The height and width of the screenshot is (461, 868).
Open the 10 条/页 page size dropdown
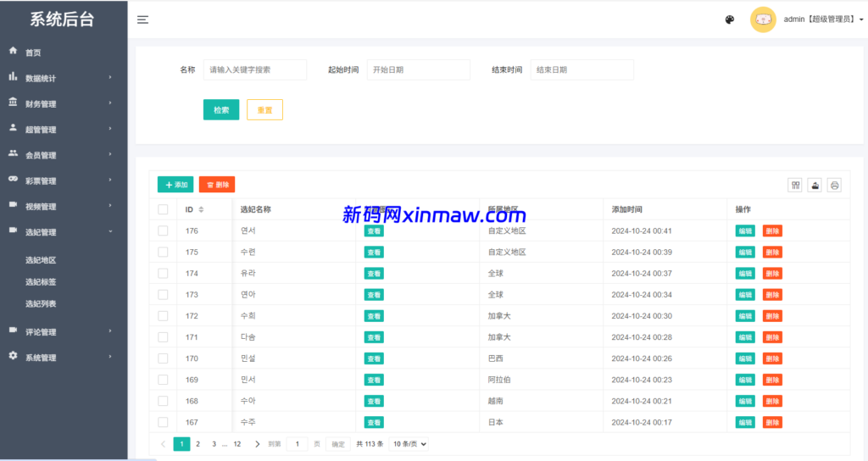tap(409, 444)
